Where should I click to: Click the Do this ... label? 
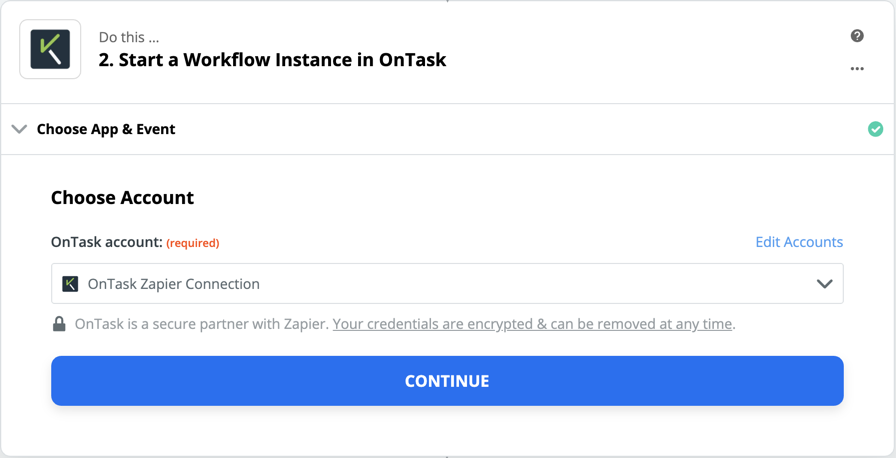coord(129,38)
